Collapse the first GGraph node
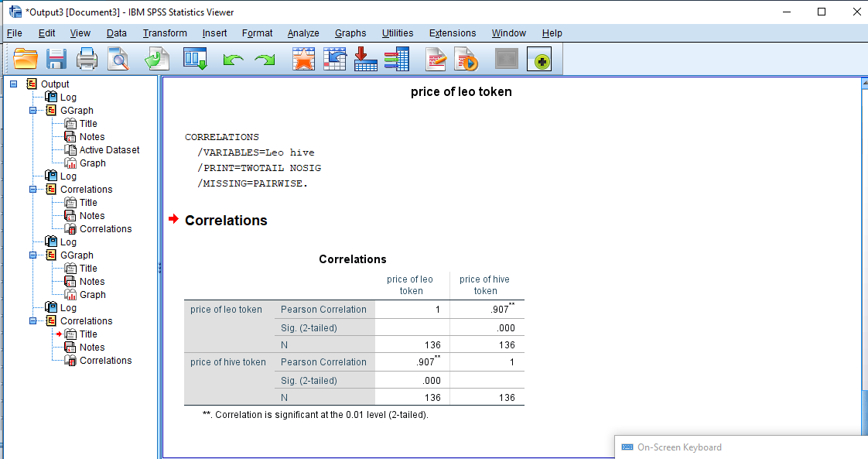The height and width of the screenshot is (459, 868). (33, 111)
